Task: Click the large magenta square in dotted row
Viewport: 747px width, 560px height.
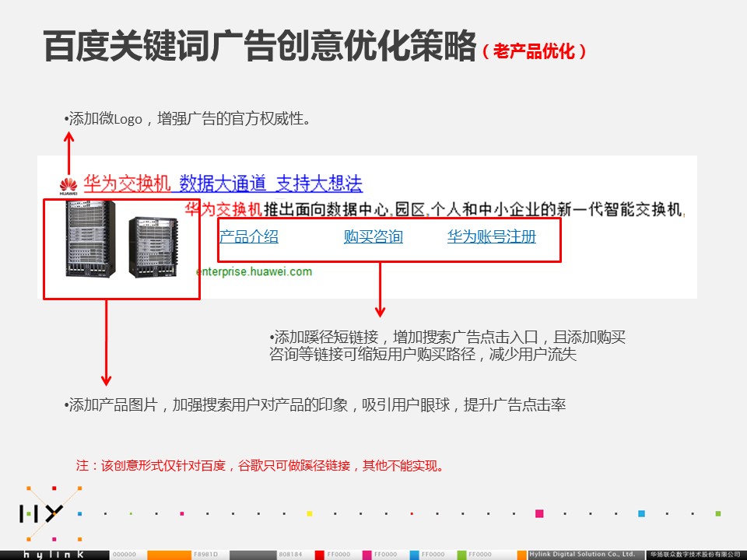Action: click(x=539, y=513)
